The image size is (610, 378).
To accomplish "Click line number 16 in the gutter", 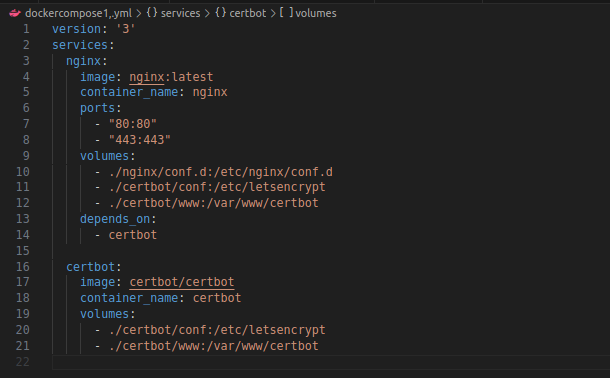I will pyautogui.click(x=23, y=266).
